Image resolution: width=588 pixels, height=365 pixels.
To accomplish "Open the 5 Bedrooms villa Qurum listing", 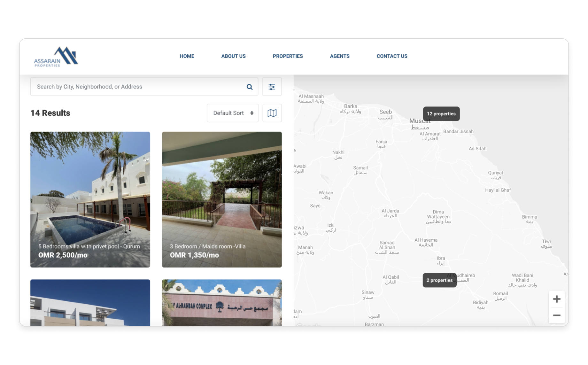I will click(x=90, y=192).
